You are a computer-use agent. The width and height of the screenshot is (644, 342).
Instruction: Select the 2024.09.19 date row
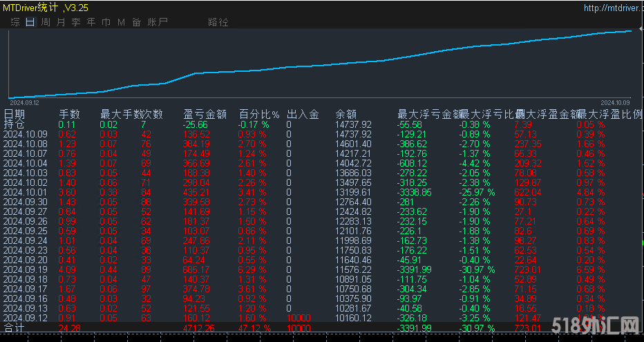click(26, 269)
